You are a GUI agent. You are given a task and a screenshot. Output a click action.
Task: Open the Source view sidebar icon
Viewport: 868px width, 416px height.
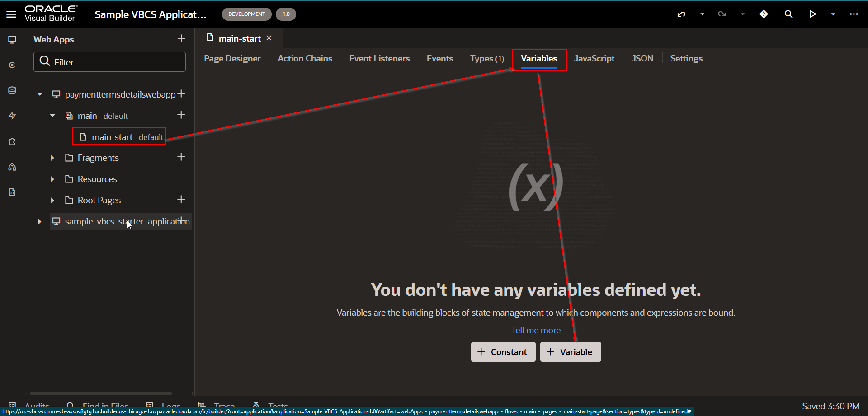[12, 192]
